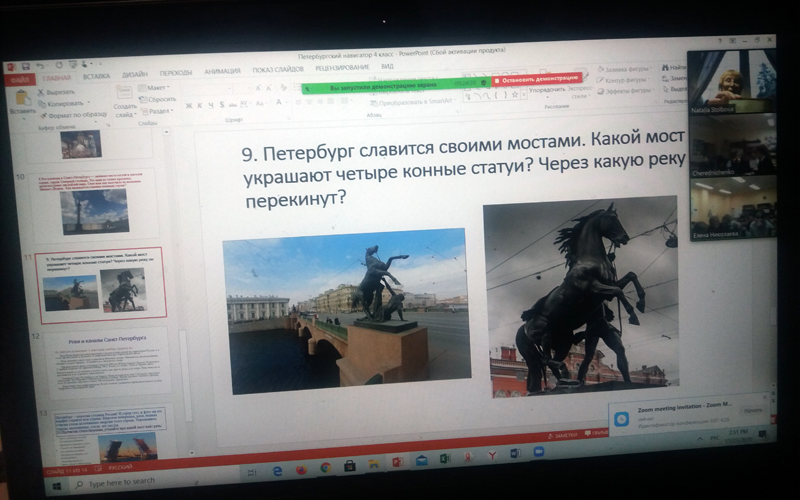Open font color A dropdown arrow

coord(286,102)
